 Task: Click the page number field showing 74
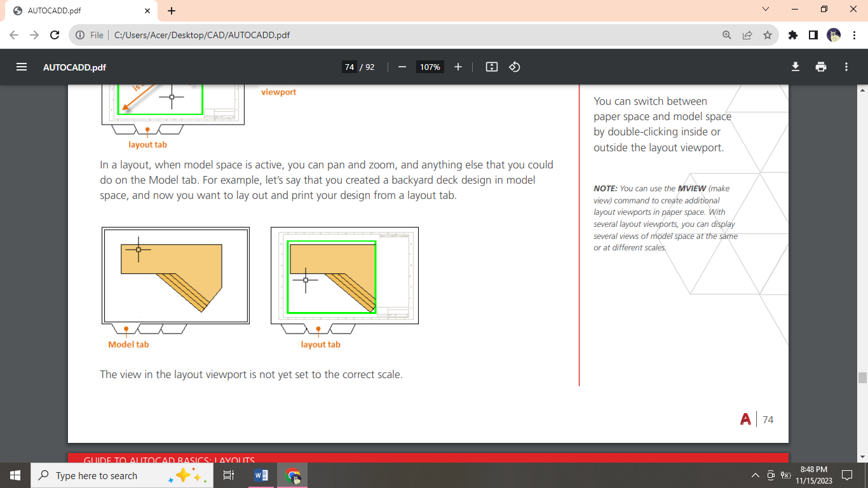click(x=349, y=67)
